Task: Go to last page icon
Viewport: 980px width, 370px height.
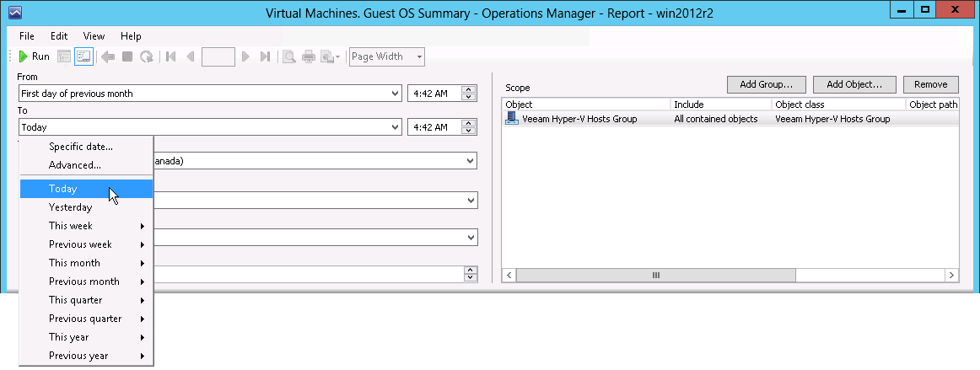Action: [265, 56]
